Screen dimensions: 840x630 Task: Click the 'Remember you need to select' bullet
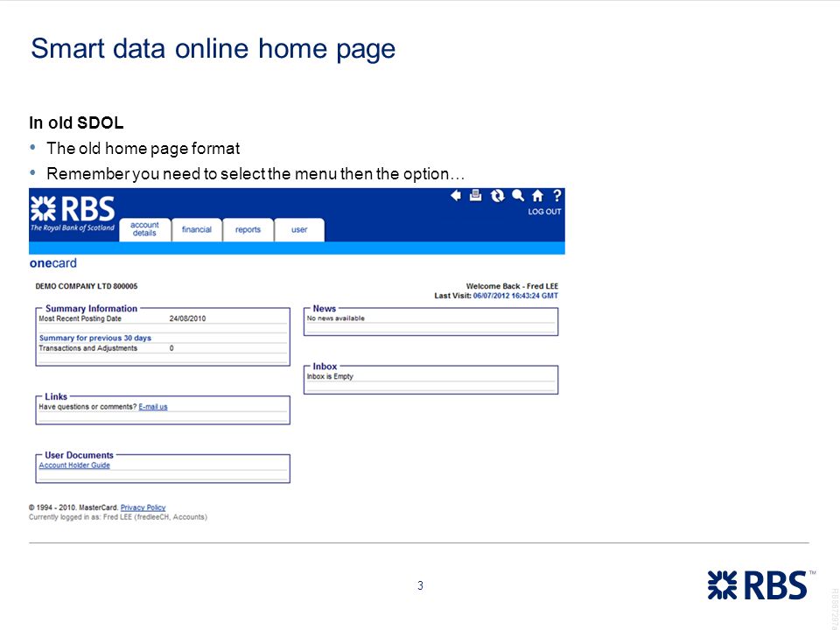pyautogui.click(x=255, y=173)
